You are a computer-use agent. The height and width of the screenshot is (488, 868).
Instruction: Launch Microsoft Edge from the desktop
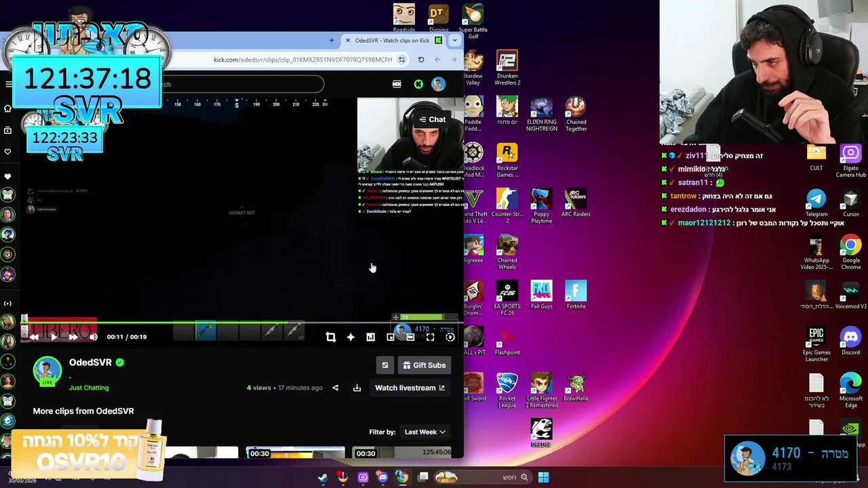point(850,390)
